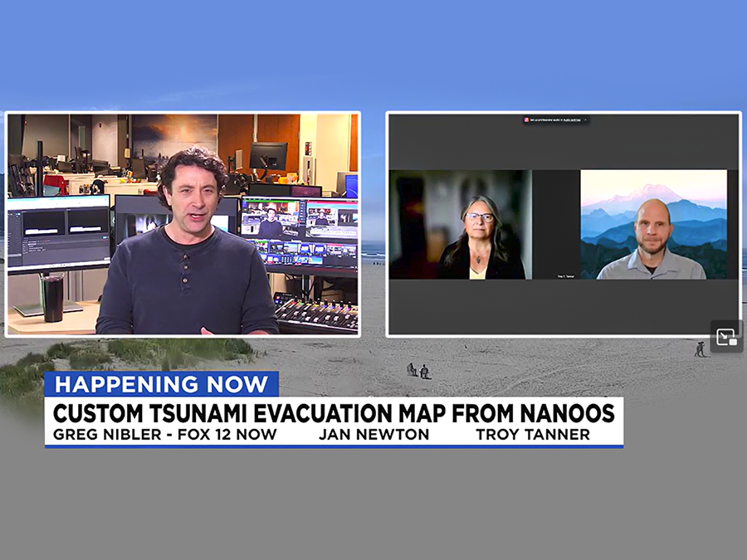Click the studio host video feed
Screen dimensions: 747x560
point(183,224)
